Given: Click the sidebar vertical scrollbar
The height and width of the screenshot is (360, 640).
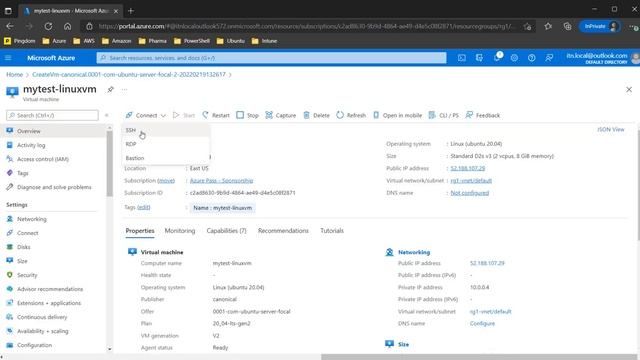Looking at the screenshot, I should (109, 163).
